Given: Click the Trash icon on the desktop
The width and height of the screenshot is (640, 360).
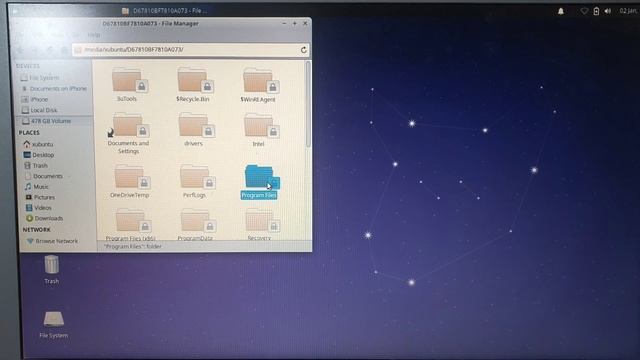Looking at the screenshot, I should [x=51, y=269].
